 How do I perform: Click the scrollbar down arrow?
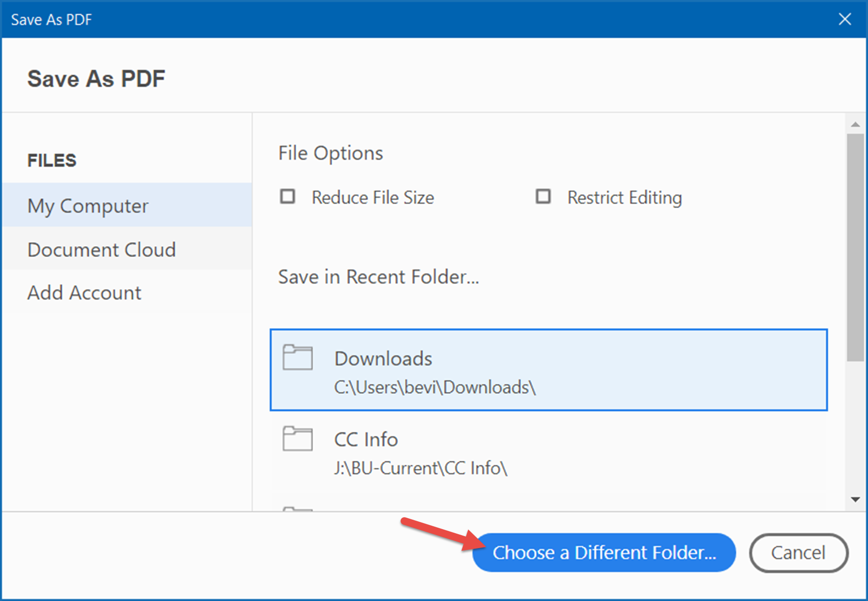855,499
